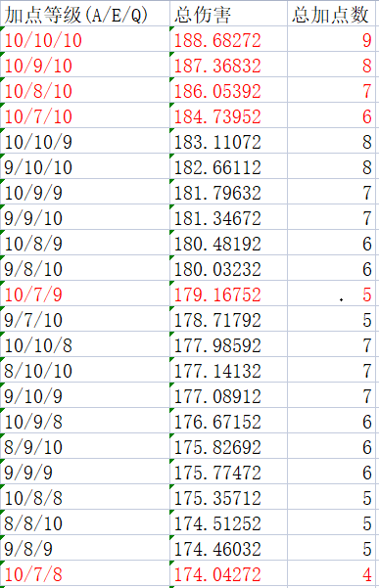The image size is (379, 588).
Task: Select the cell 10/9/10
Action: (85, 66)
